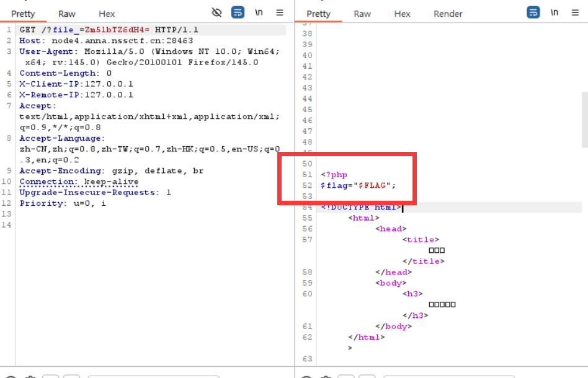Switch response view to Hex tab
This screenshot has width=588, height=378.
click(x=403, y=14)
